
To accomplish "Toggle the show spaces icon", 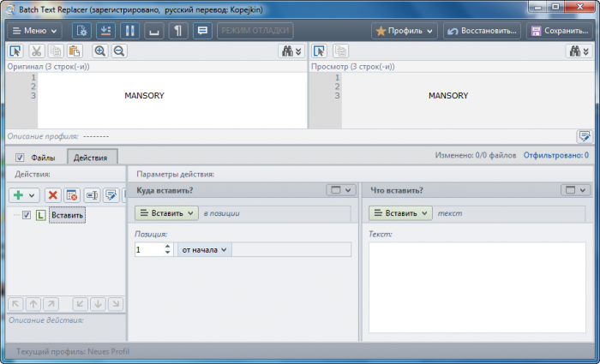I will [153, 31].
